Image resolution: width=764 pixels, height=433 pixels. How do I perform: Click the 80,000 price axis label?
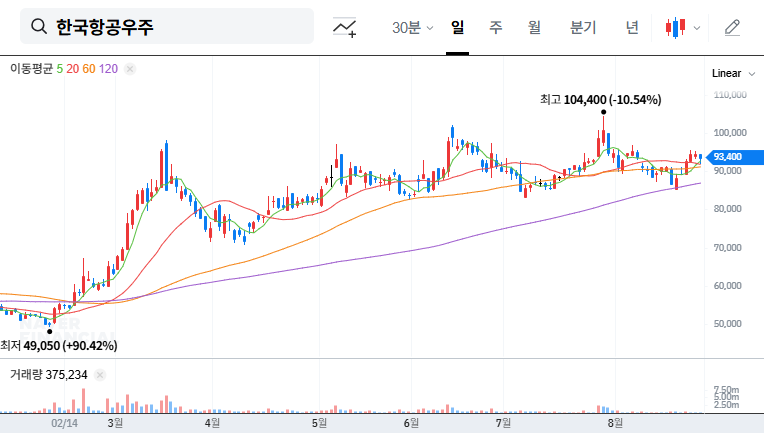727,209
